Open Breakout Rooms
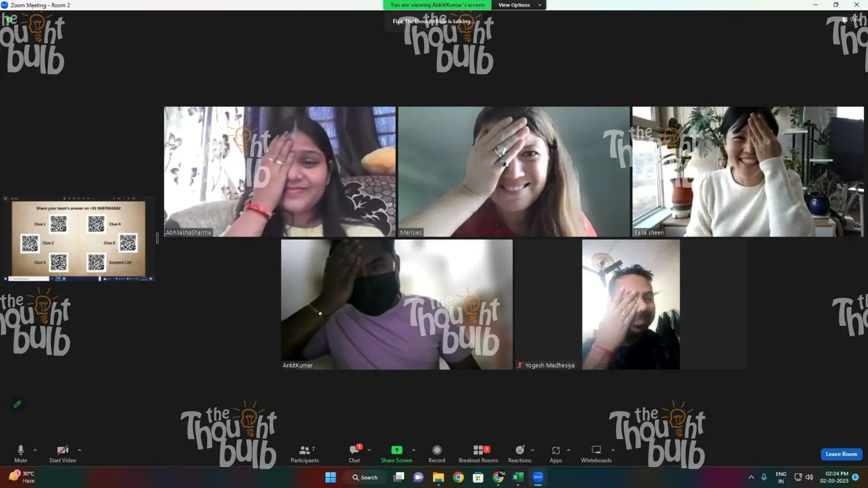This screenshot has height=488, width=868. click(478, 453)
